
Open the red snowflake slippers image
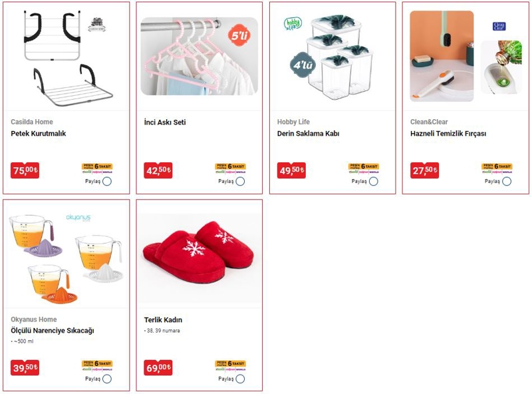199,253
